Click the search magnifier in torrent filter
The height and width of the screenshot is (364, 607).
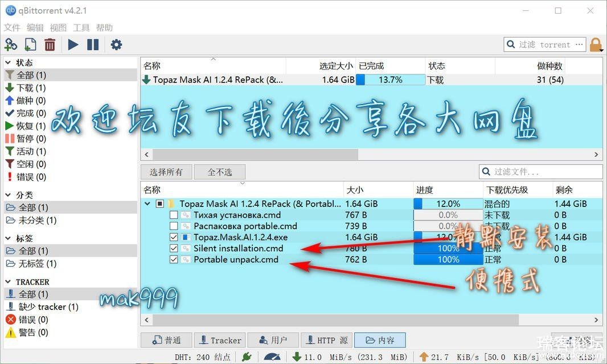(x=511, y=44)
